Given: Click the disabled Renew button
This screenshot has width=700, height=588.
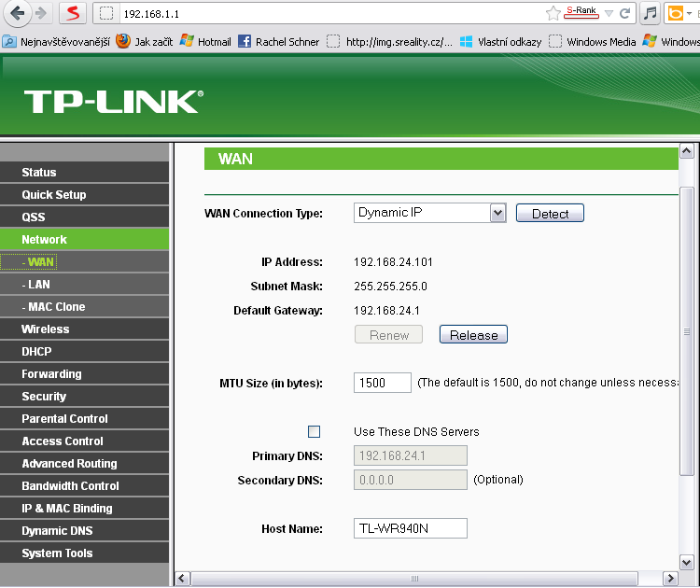Looking at the screenshot, I should point(388,334).
